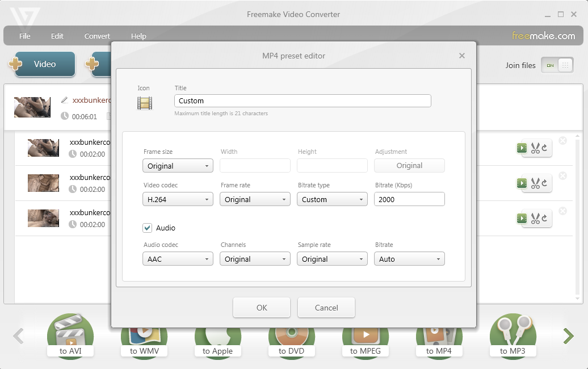This screenshot has width=588, height=369.
Task: Click the filmstrip preset icon
Action: click(145, 103)
